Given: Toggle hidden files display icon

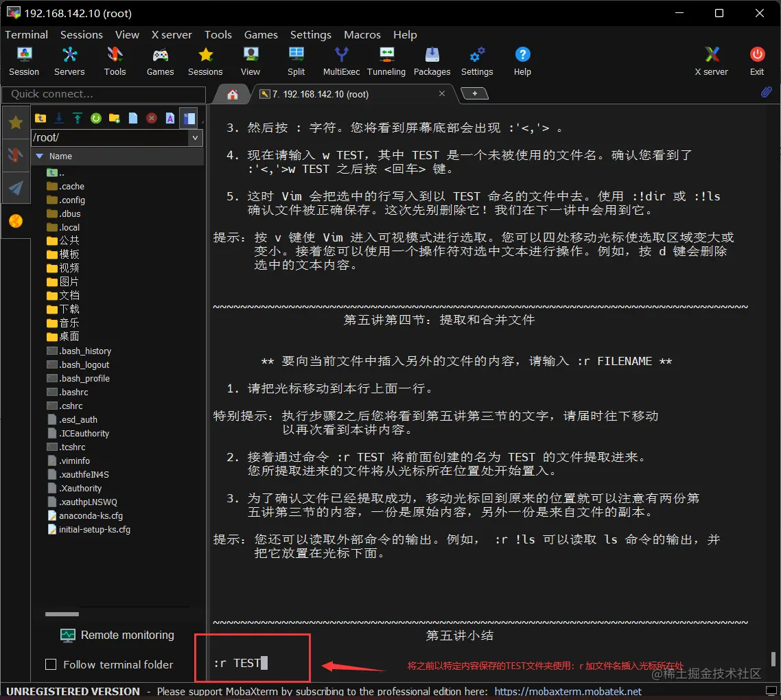Looking at the screenshot, I should coord(189,118).
